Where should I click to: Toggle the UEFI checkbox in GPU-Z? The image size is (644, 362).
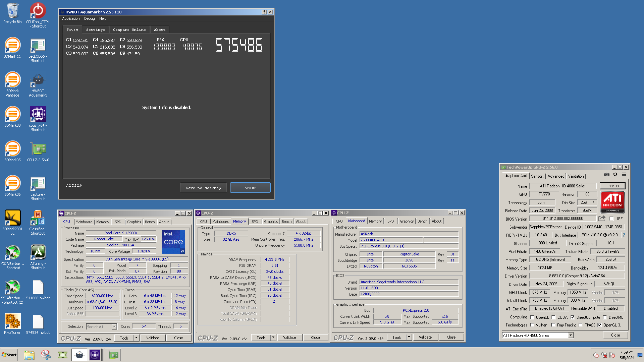point(611,219)
